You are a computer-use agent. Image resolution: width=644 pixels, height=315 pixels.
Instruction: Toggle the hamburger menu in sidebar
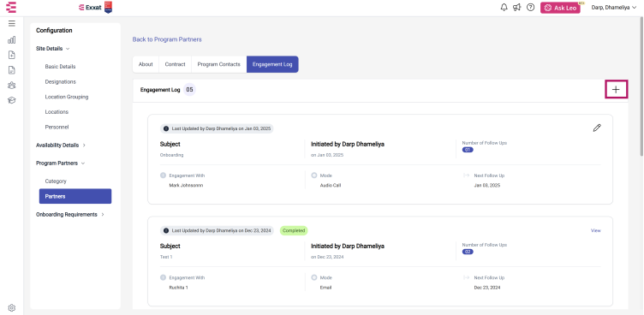click(12, 24)
